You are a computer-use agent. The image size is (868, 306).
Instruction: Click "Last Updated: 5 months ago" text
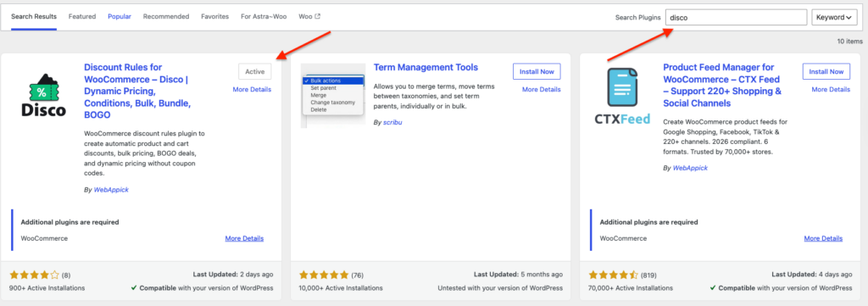coord(519,274)
